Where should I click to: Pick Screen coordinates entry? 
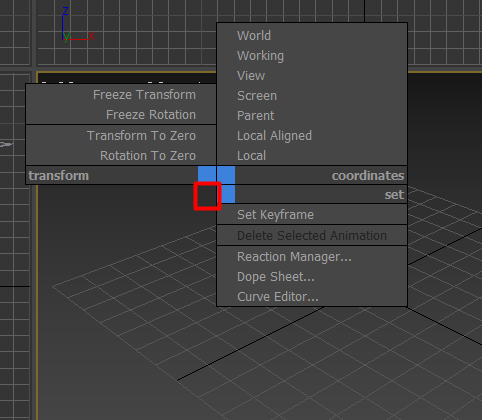pos(312,96)
